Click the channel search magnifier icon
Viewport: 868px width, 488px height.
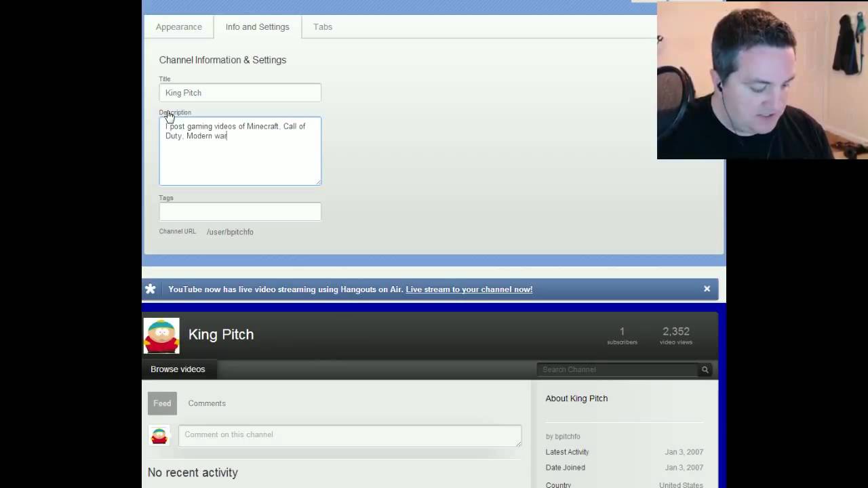tap(705, 369)
